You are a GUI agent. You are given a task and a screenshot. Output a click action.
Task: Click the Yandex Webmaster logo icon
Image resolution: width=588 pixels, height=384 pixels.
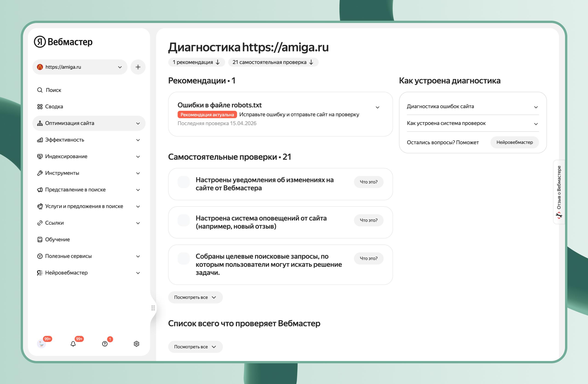40,42
